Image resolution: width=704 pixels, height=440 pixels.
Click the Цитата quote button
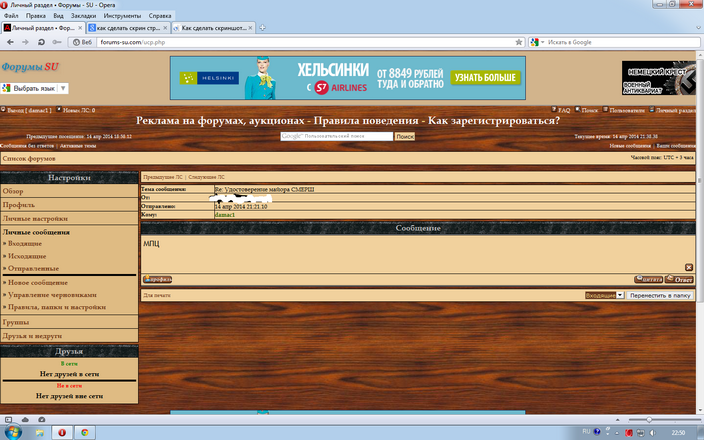[x=648, y=280]
